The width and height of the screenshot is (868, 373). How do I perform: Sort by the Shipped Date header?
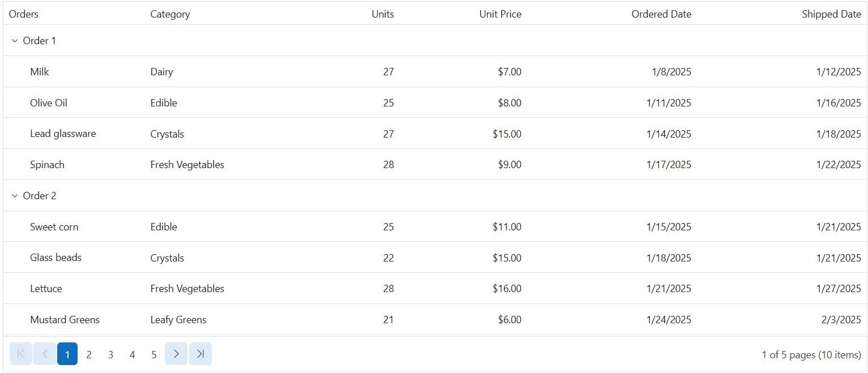[831, 14]
